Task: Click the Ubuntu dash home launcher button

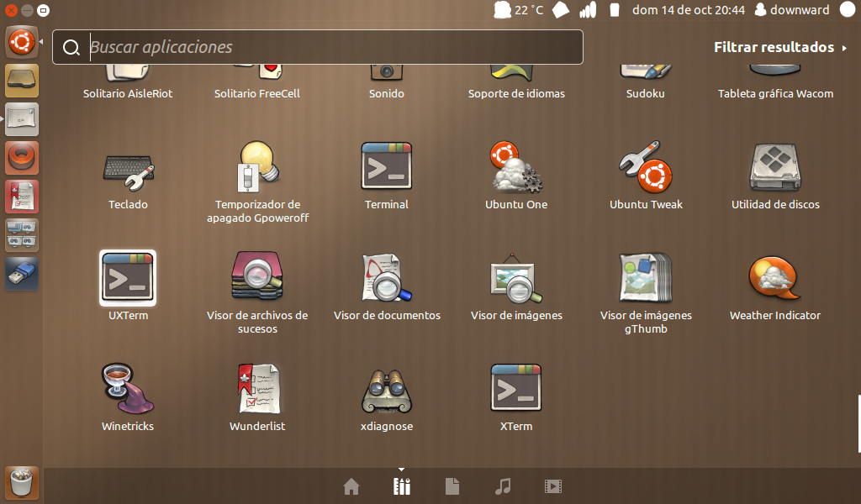Action: (22, 42)
